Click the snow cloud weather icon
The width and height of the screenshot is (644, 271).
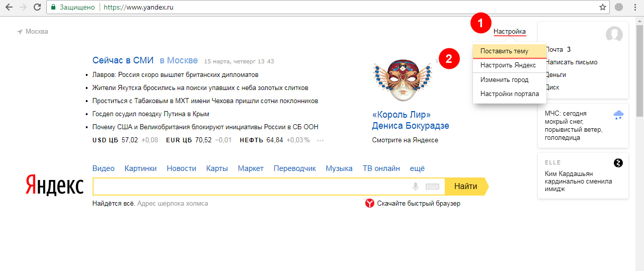pos(618,116)
